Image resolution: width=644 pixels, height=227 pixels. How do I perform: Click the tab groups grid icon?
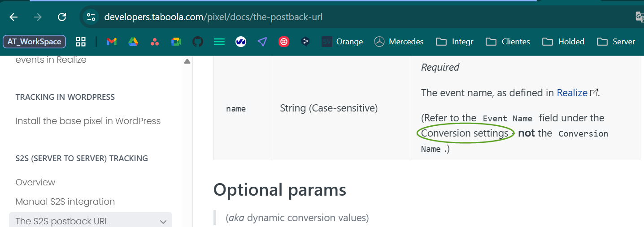[81, 42]
